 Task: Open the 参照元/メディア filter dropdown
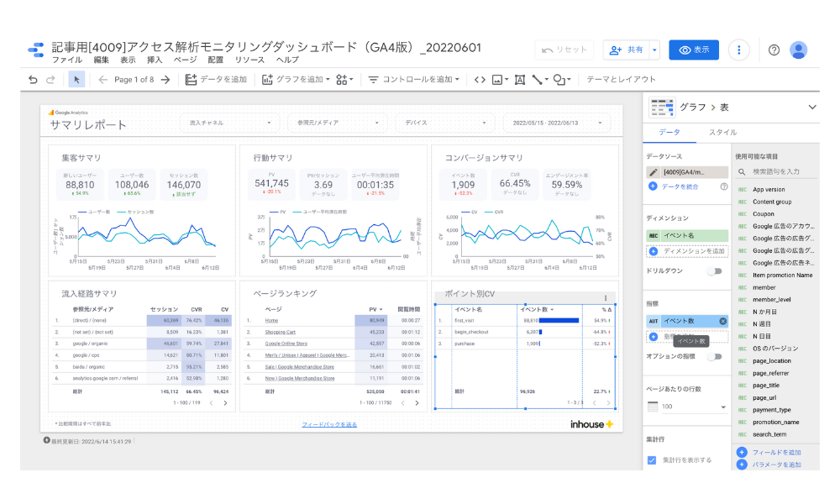[338, 123]
